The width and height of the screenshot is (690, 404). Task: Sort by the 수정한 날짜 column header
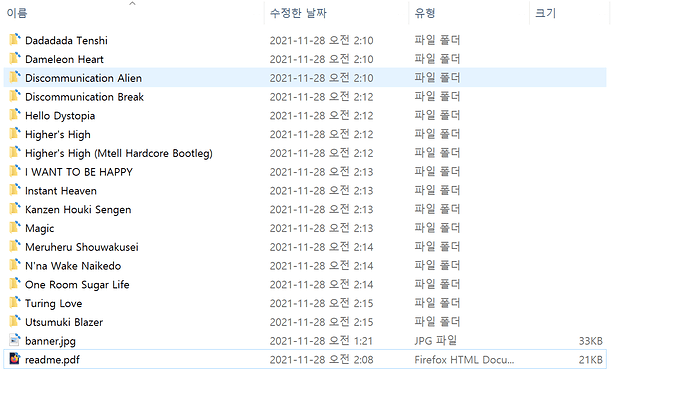pyautogui.click(x=298, y=13)
